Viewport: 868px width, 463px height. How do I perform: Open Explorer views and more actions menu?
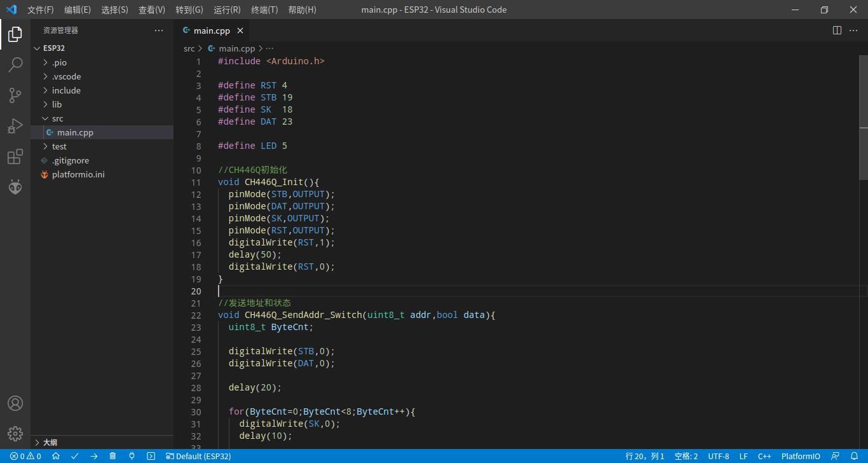coord(159,31)
